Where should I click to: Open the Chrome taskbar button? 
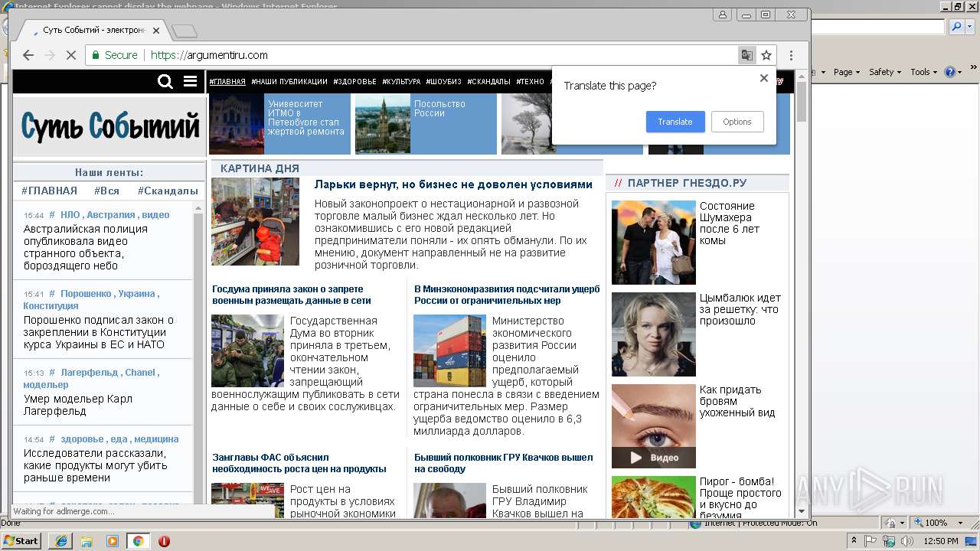pos(138,540)
